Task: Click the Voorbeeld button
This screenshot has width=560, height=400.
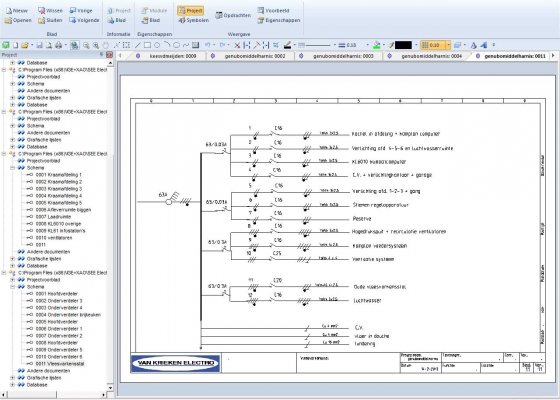Action: pos(273,11)
